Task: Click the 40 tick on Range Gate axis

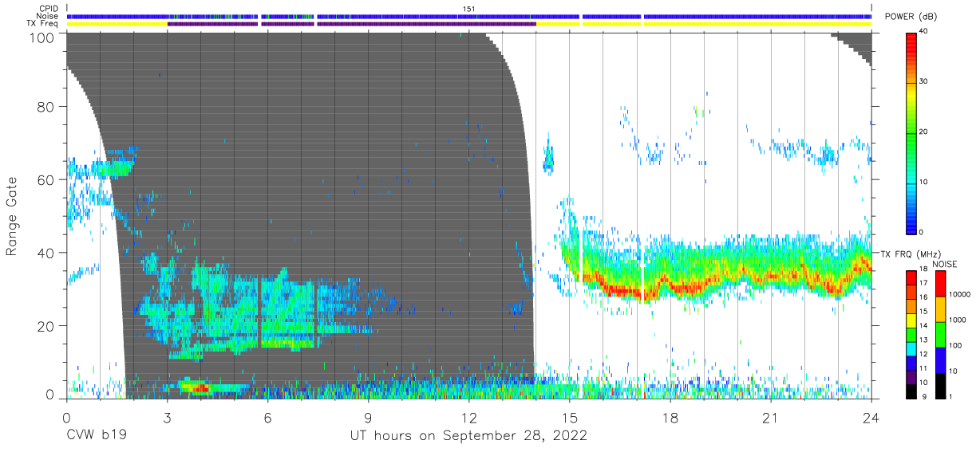Action: coord(46,253)
